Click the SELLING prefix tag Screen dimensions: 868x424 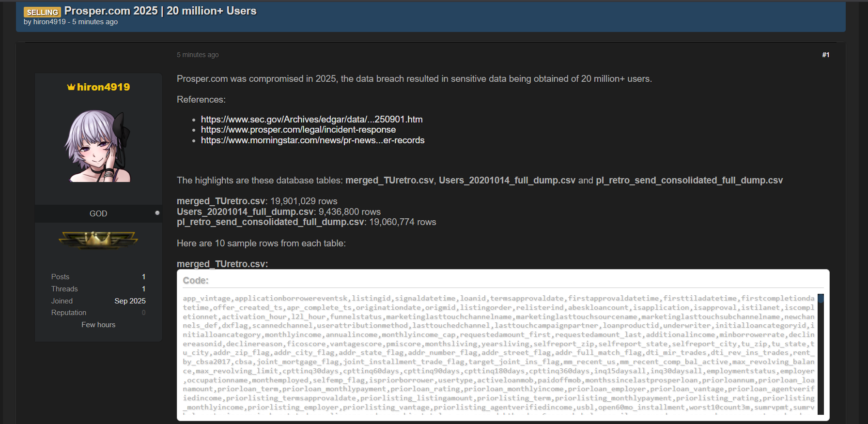point(43,12)
